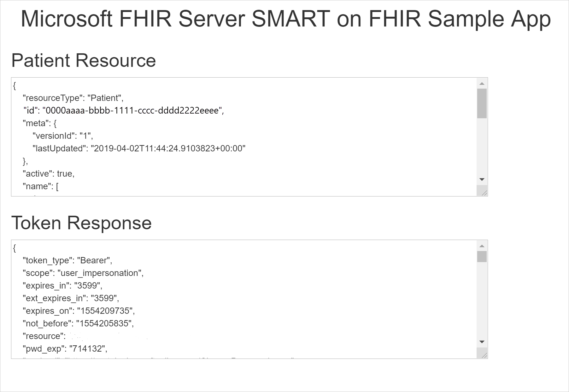This screenshot has height=392, width=569.
Task: Click the Patient Resource heading
Action: click(x=84, y=61)
